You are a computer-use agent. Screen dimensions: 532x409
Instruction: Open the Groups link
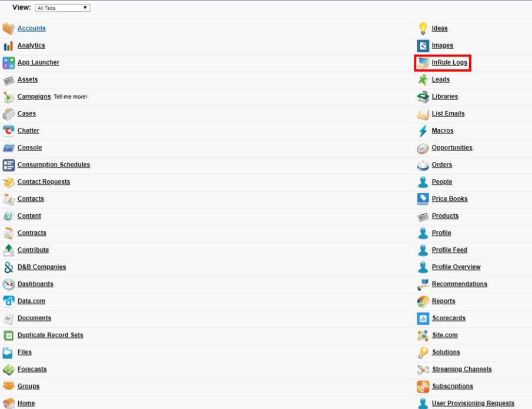[28, 386]
